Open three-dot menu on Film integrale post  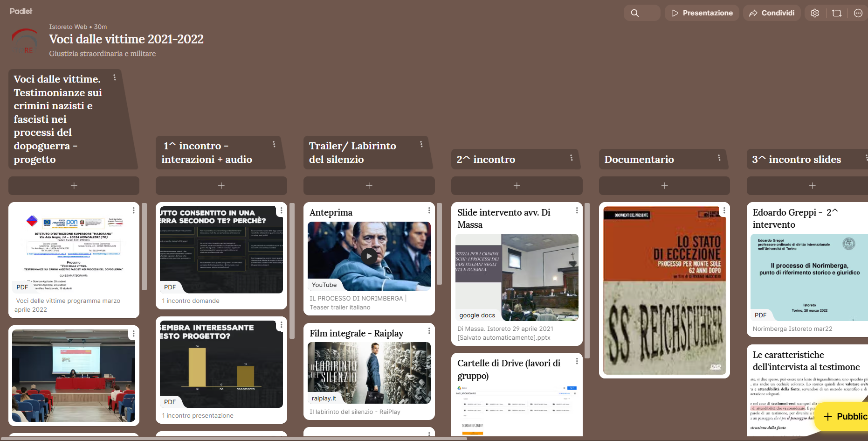(x=429, y=331)
